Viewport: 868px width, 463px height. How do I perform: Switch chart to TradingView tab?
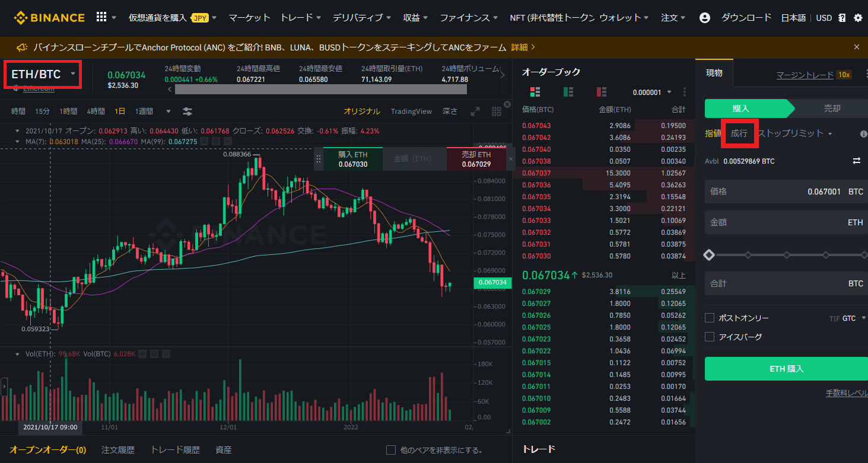[x=411, y=111]
